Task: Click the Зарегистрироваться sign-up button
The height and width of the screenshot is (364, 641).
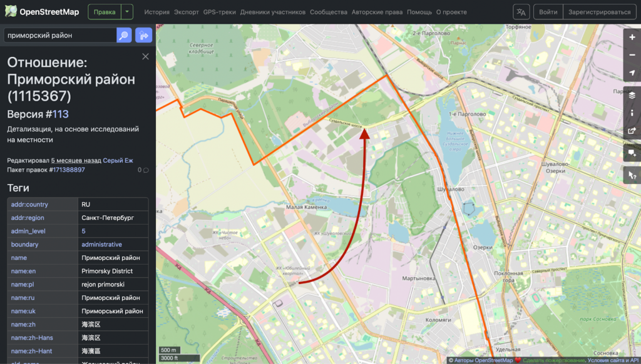Action: coord(597,12)
